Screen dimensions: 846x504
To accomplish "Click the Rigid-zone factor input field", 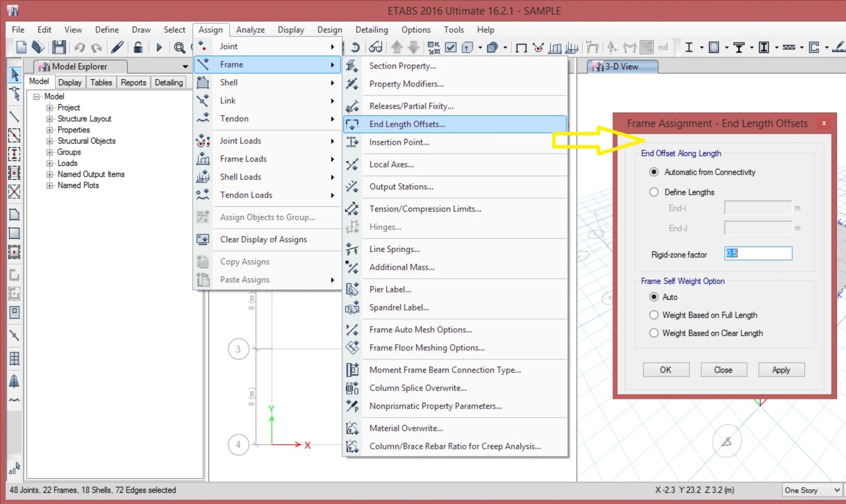I will 758,253.
